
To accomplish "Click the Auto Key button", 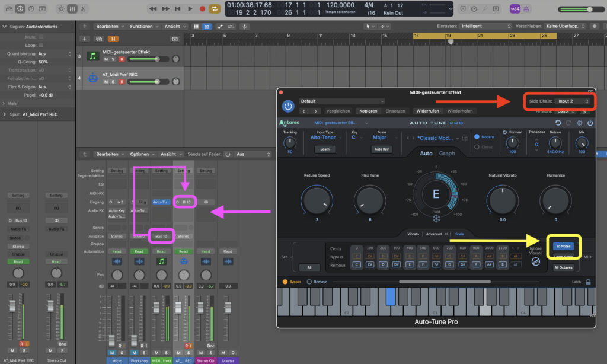I will pos(381,149).
